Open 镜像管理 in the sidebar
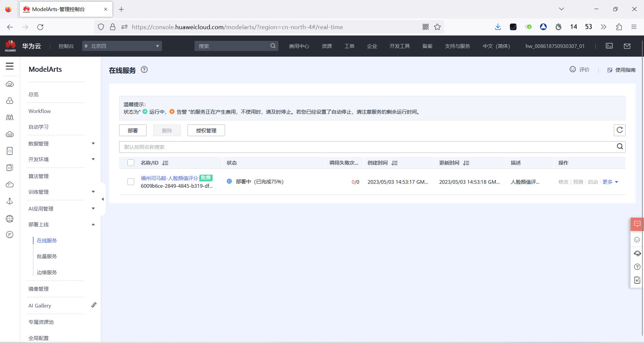This screenshot has height=343, width=644. point(39,289)
